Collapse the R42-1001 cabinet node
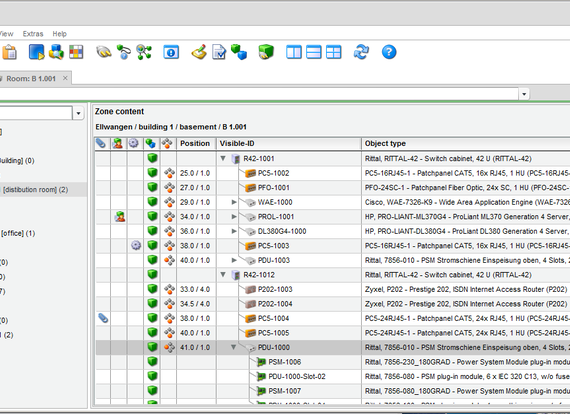 223,158
